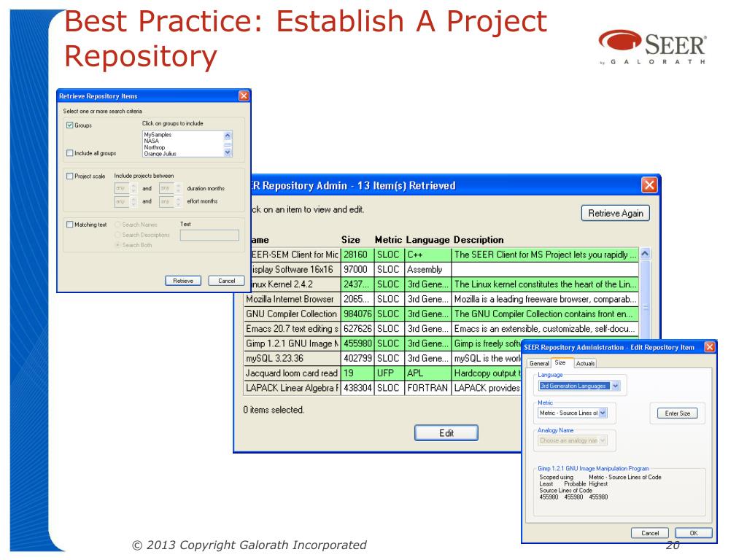Viewport: 747px width, 560px height.
Task: Click first duration months stepper
Action: coord(133,189)
